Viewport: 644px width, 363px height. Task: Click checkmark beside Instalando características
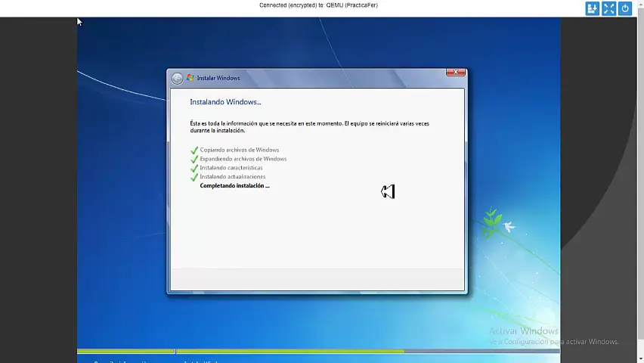click(194, 169)
